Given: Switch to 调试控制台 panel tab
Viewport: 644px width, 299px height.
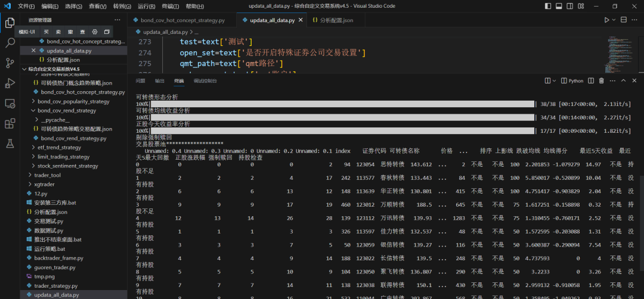Looking at the screenshot, I should coord(205,81).
